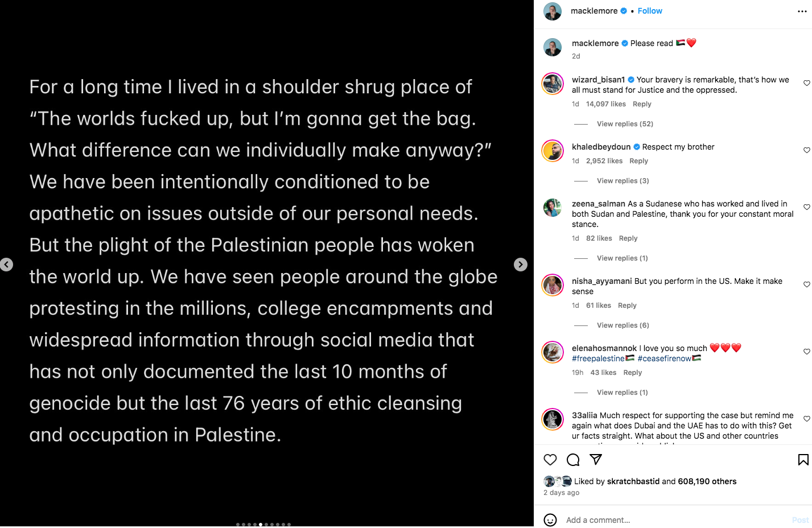Open the emoji picker in the comment box
812x528 pixels.
pos(550,519)
